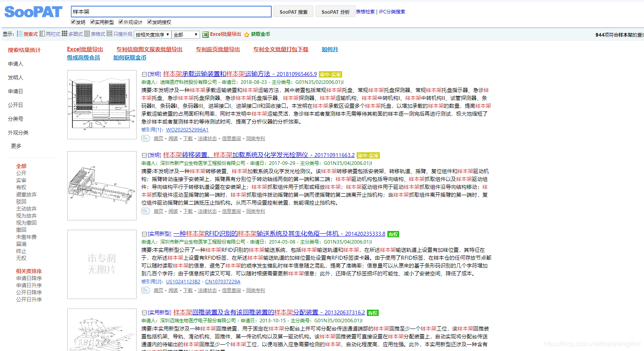
Task: Filter results by 实审 status
Action: [21, 180]
